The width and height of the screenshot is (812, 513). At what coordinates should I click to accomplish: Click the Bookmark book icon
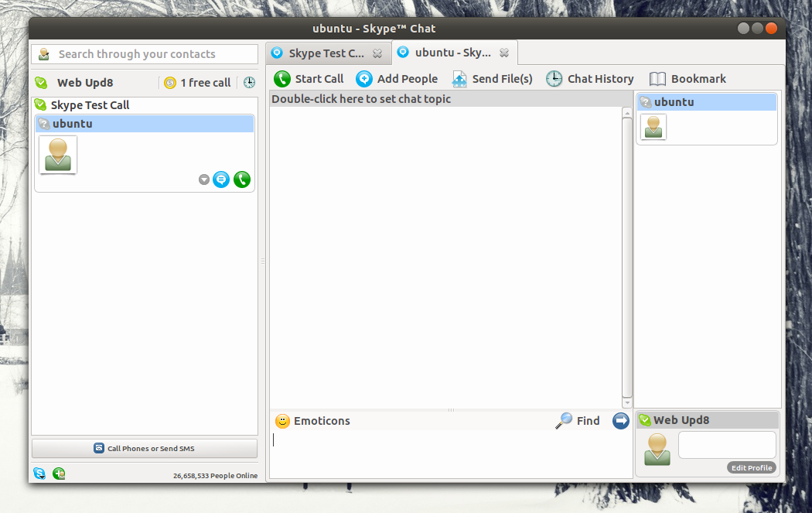(657, 79)
